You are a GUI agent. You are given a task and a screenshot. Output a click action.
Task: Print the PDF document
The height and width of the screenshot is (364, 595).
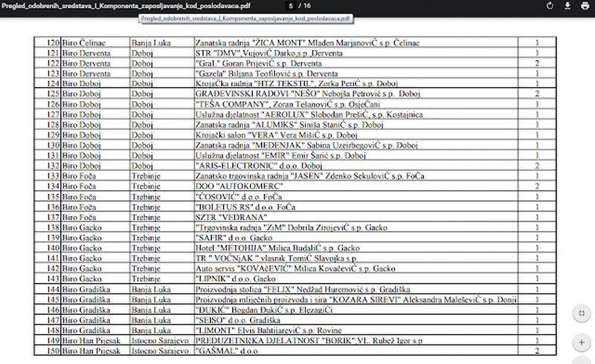[585, 6]
